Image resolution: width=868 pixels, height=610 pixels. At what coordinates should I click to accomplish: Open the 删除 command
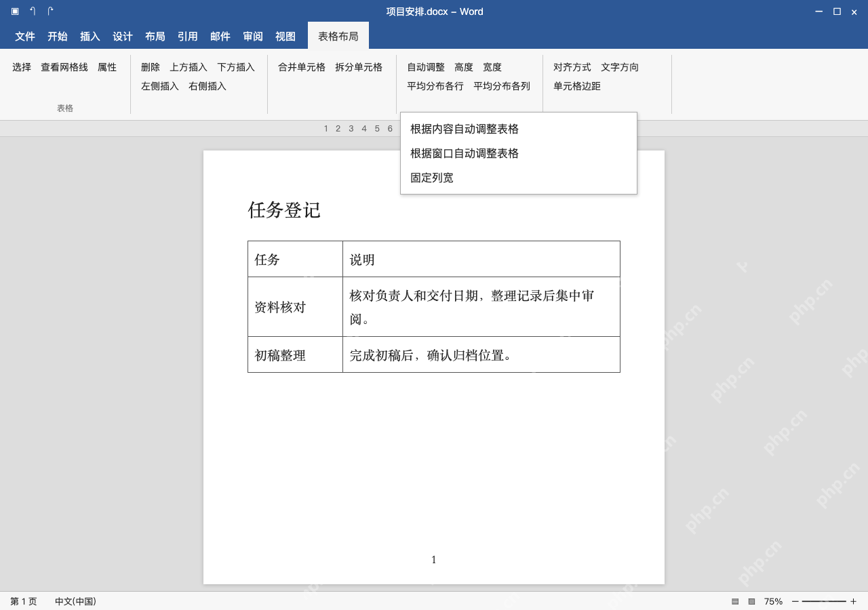(x=151, y=67)
